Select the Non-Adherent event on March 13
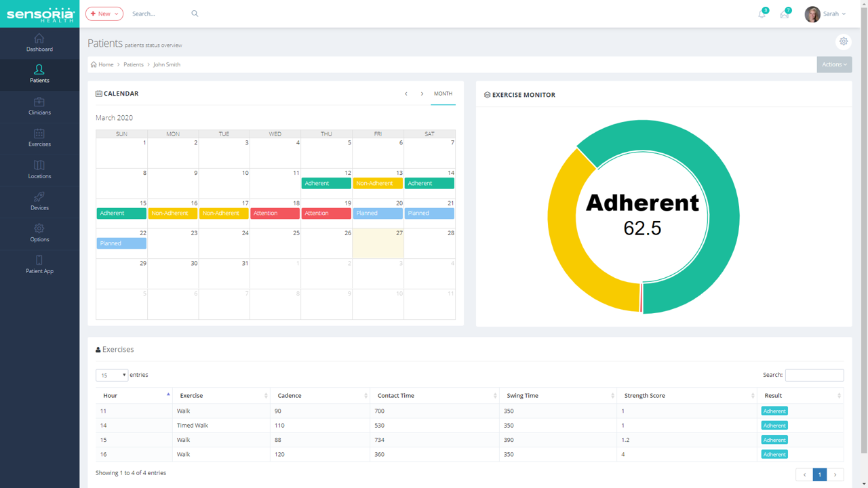Screen dimensions: 868x488 (378, 183)
